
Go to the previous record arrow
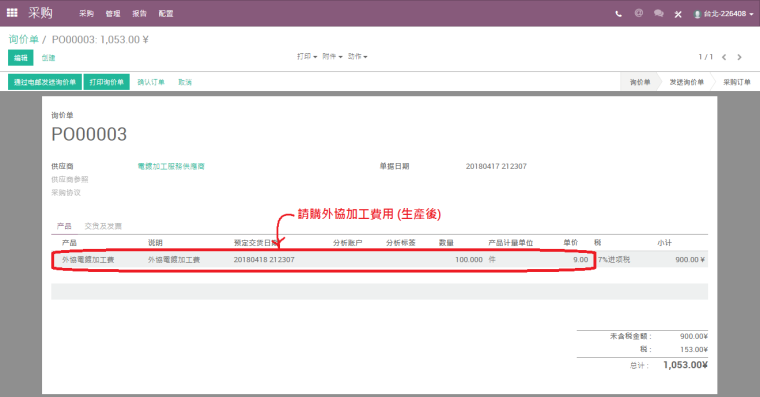[724, 57]
